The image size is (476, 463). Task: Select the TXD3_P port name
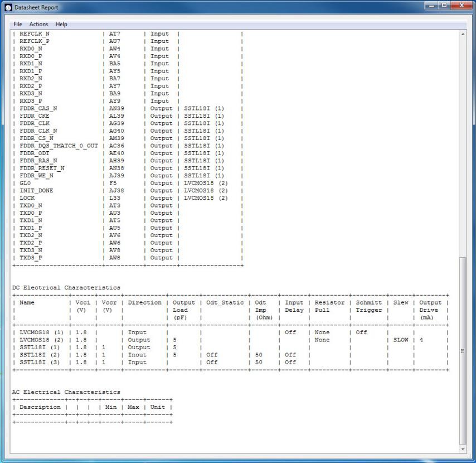coord(31,258)
